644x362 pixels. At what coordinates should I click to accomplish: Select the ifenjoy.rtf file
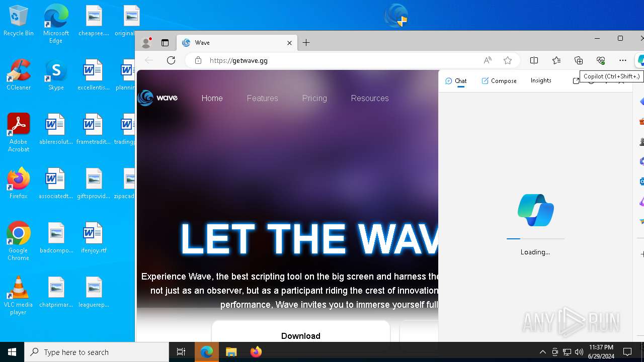[x=94, y=238]
